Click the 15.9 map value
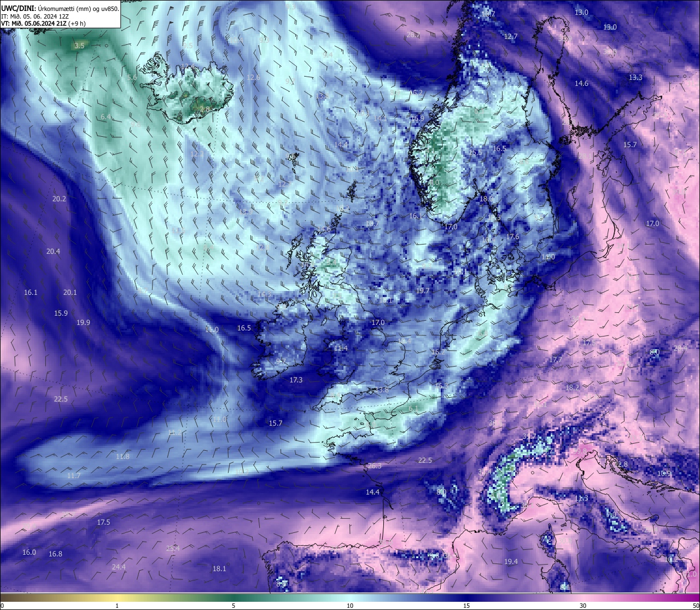This screenshot has height=610, width=700. pyautogui.click(x=61, y=313)
